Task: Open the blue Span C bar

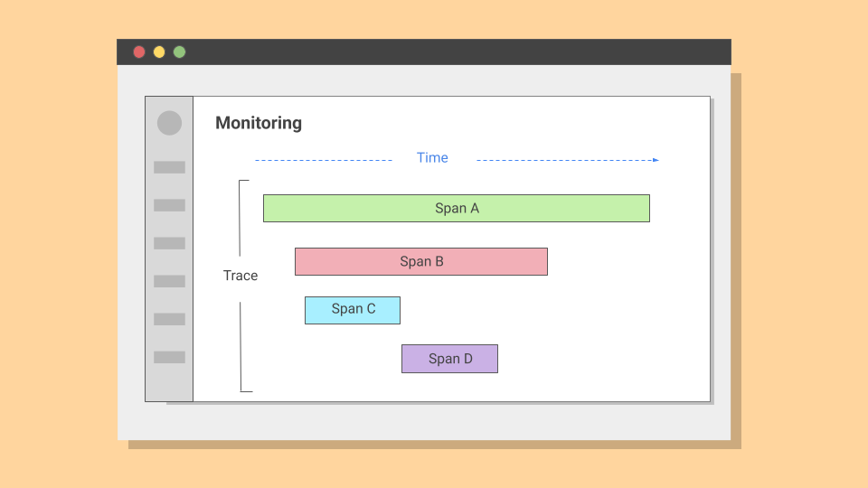Action: [x=353, y=310]
